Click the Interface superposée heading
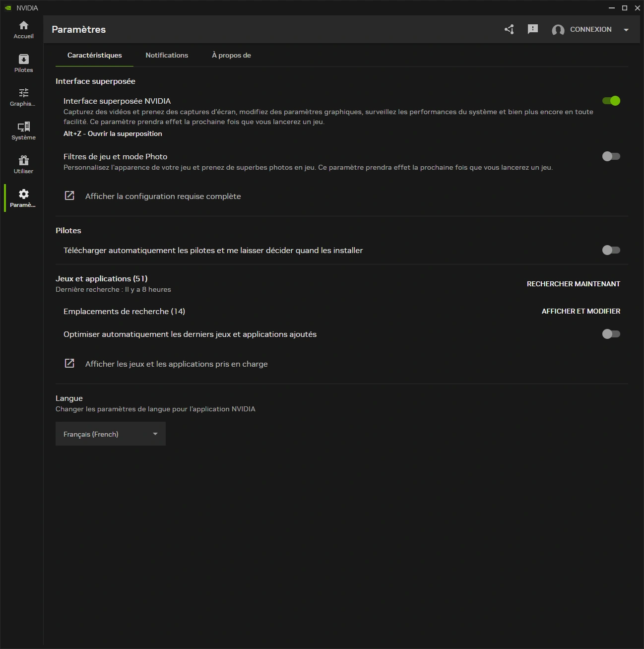The image size is (644, 649). pos(95,81)
